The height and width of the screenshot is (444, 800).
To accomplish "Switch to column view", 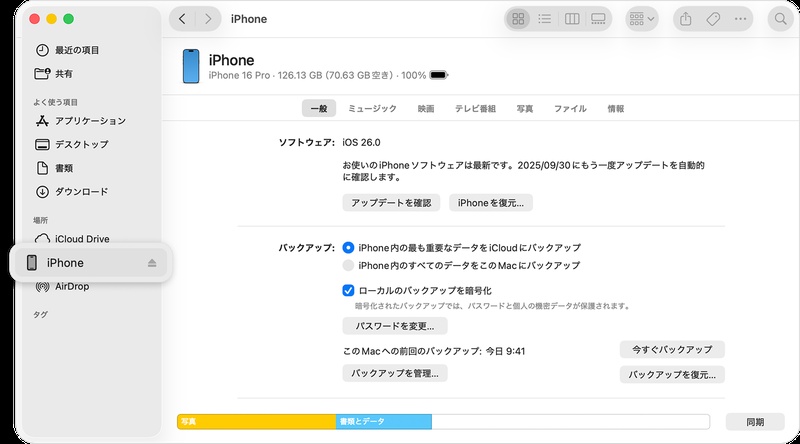I will [x=572, y=19].
